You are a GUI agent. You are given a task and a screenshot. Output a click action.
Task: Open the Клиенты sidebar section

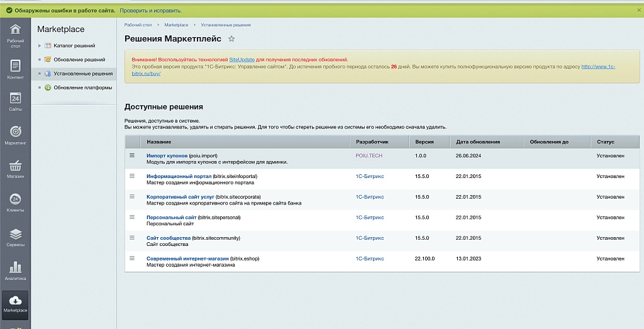point(15,203)
